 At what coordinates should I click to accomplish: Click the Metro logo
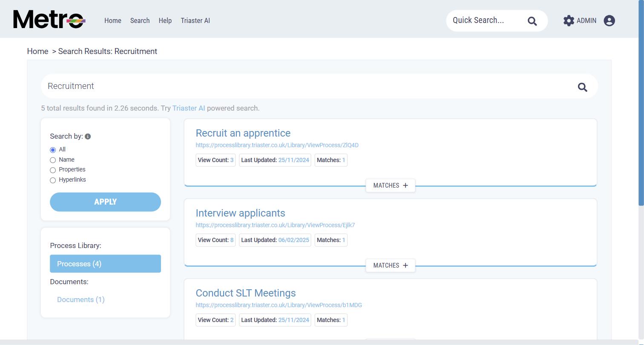[49, 20]
